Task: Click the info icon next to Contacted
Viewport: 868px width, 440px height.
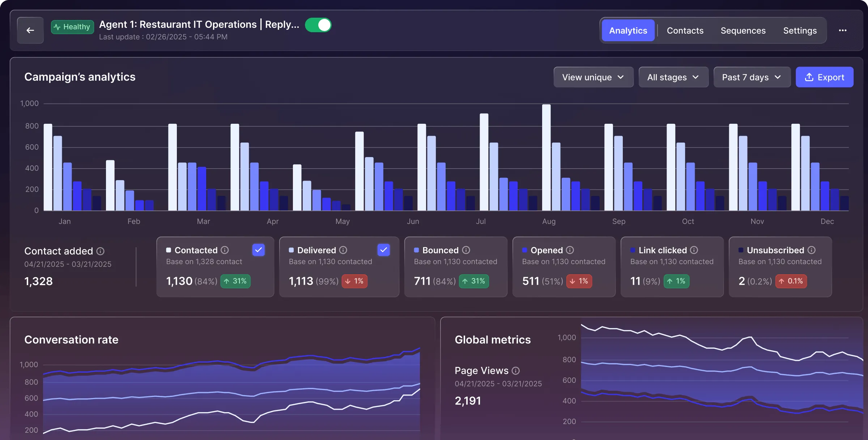Action: pos(225,250)
